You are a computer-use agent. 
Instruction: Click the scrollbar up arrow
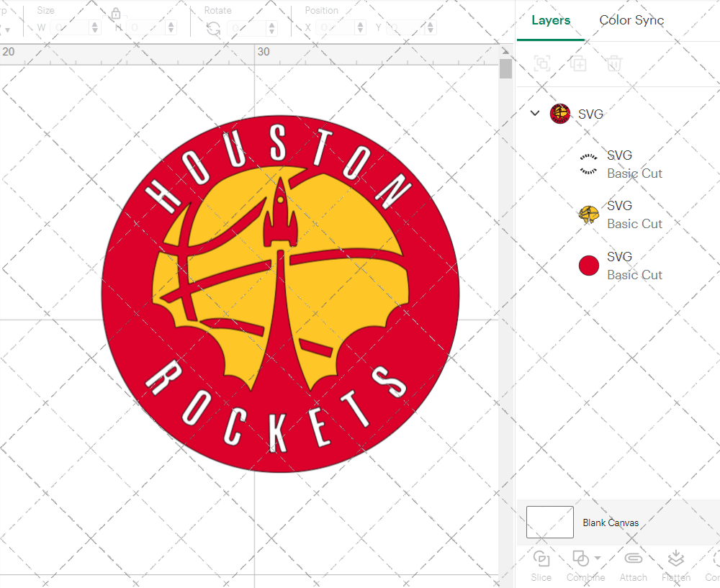pyautogui.click(x=505, y=51)
